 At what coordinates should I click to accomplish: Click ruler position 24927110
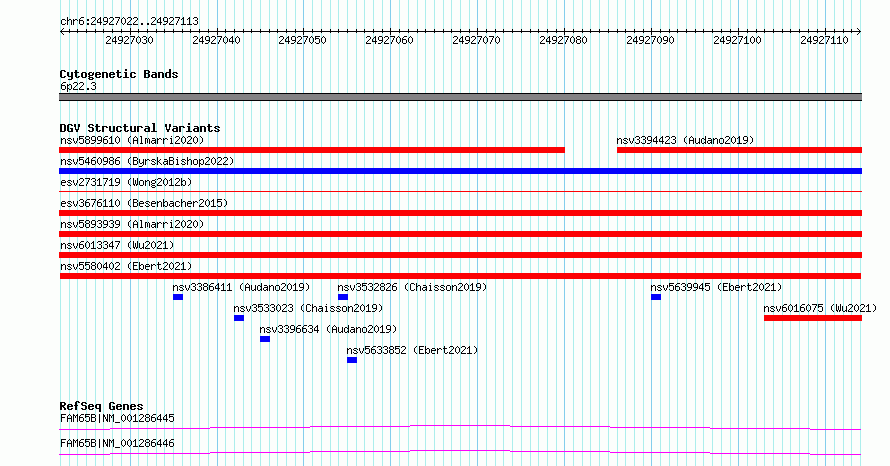tap(824, 40)
